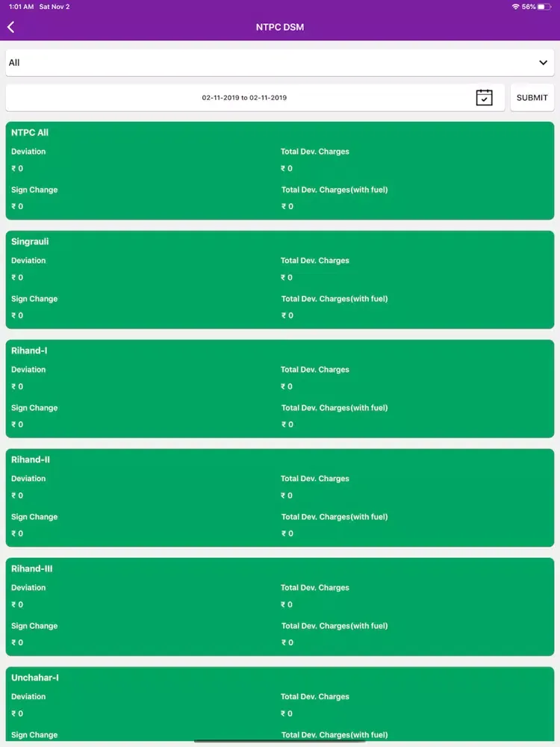
Task: Submit the selected date range
Action: pos(532,98)
